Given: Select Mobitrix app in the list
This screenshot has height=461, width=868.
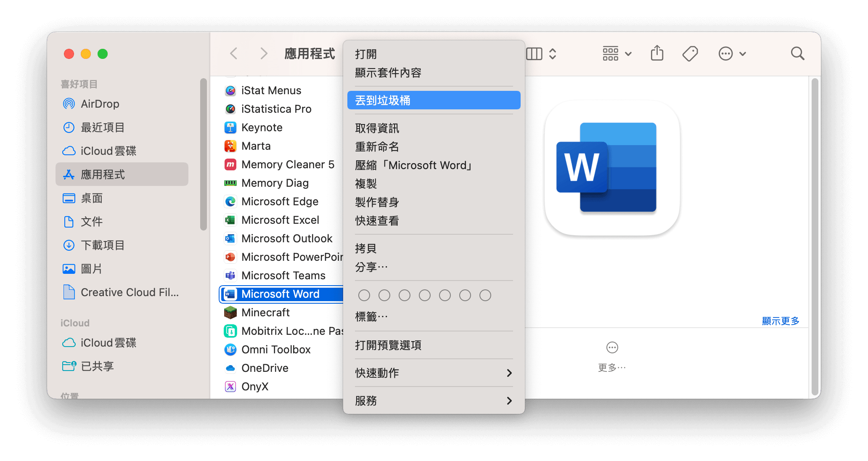Looking at the screenshot, I should pyautogui.click(x=282, y=331).
